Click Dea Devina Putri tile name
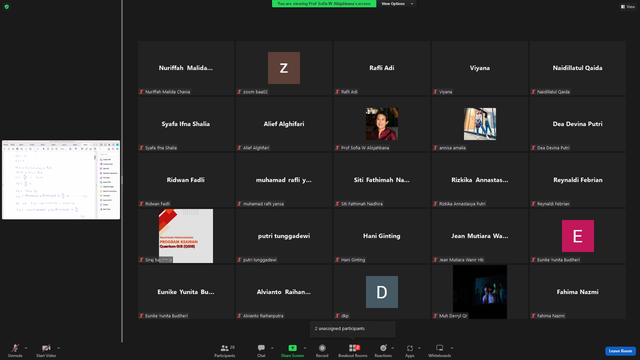 pos(578,124)
